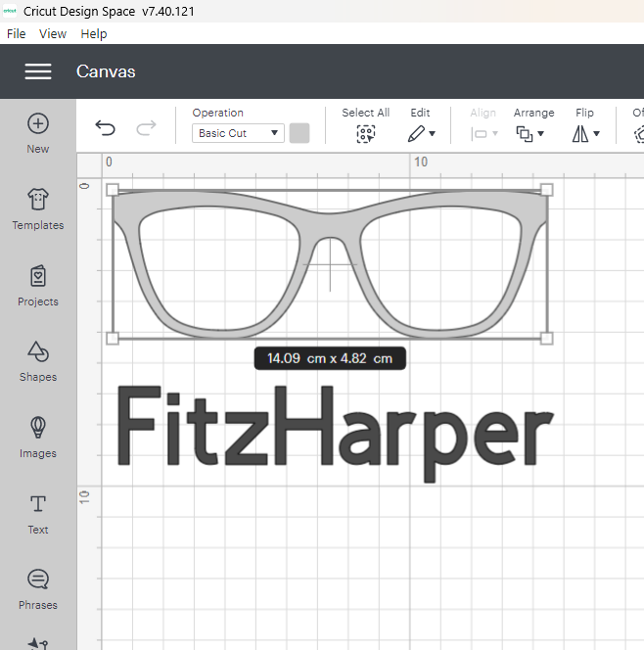
Task: Click the bottom-right resize handle of glasses
Action: pyautogui.click(x=546, y=338)
